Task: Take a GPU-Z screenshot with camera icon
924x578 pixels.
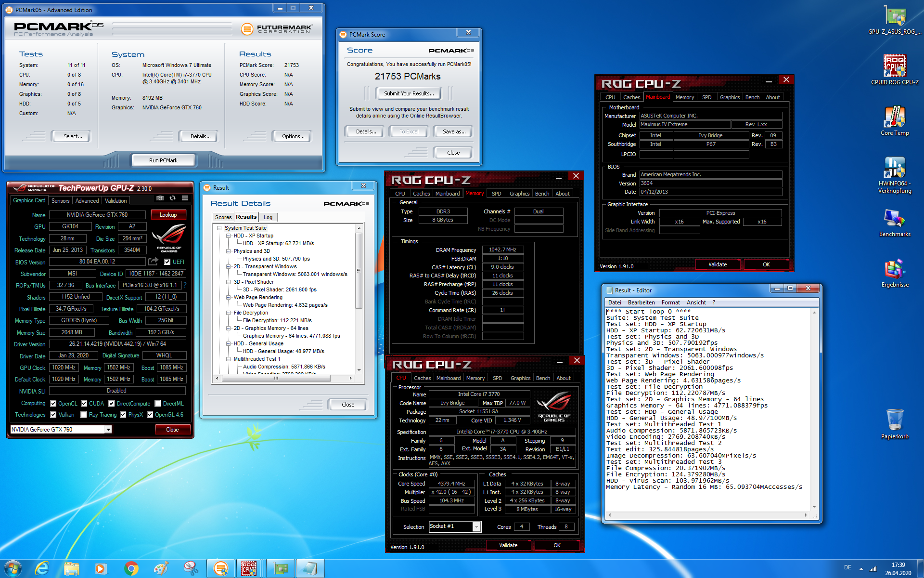Action: point(160,198)
